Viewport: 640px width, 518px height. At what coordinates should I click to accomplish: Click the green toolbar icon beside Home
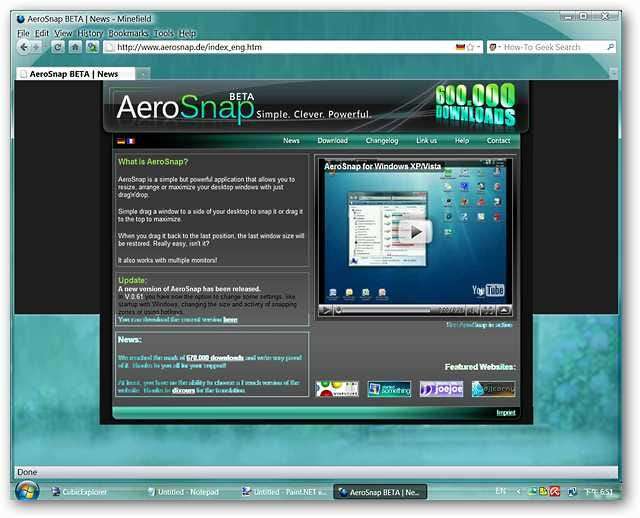click(x=92, y=47)
